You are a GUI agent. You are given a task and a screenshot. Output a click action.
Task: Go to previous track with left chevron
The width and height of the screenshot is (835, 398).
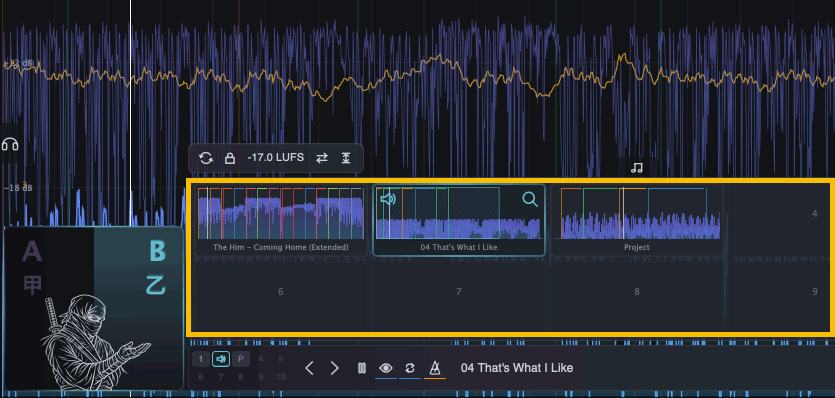click(309, 368)
